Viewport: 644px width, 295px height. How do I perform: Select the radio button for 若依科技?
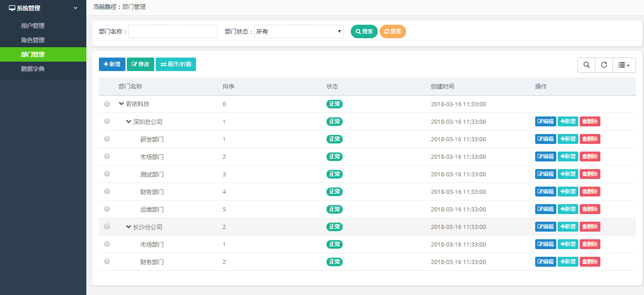[107, 104]
